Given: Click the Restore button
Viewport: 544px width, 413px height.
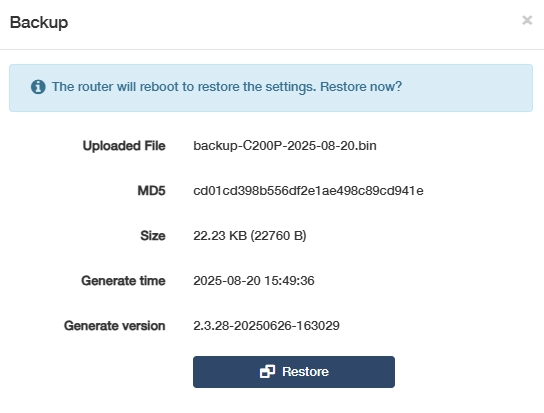Looking at the screenshot, I should [294, 372].
